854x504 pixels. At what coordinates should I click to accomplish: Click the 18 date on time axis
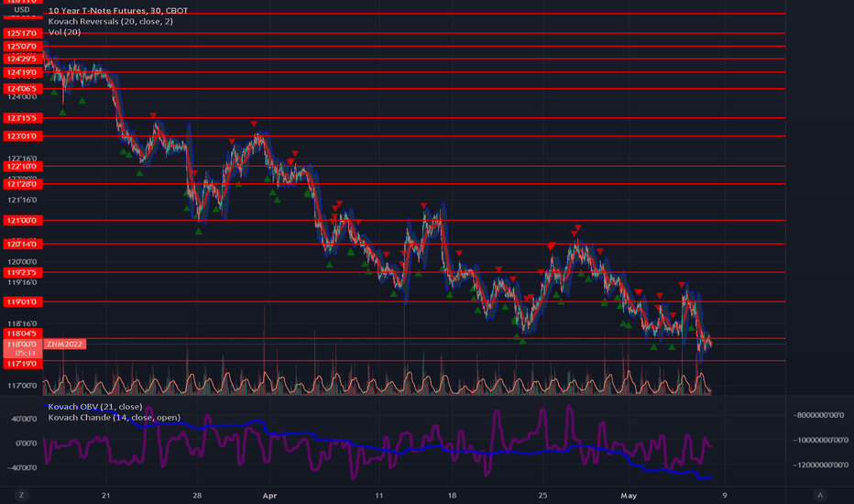pyautogui.click(x=452, y=495)
